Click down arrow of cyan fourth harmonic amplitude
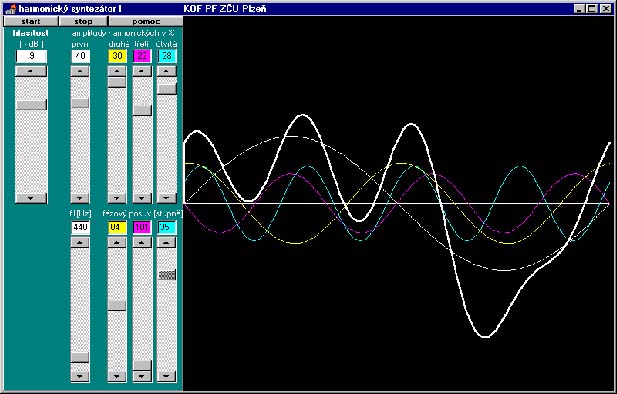The height and width of the screenshot is (394, 617). tap(167, 198)
